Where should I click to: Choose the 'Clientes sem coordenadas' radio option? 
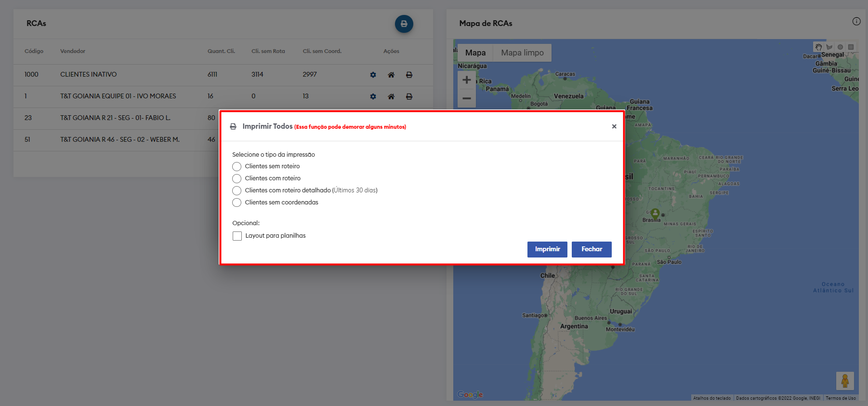237,203
